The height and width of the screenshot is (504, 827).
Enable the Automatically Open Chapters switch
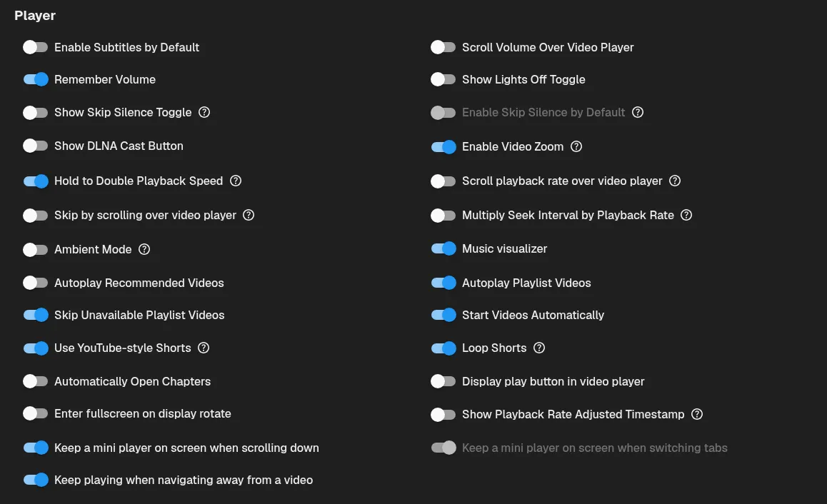coord(35,382)
